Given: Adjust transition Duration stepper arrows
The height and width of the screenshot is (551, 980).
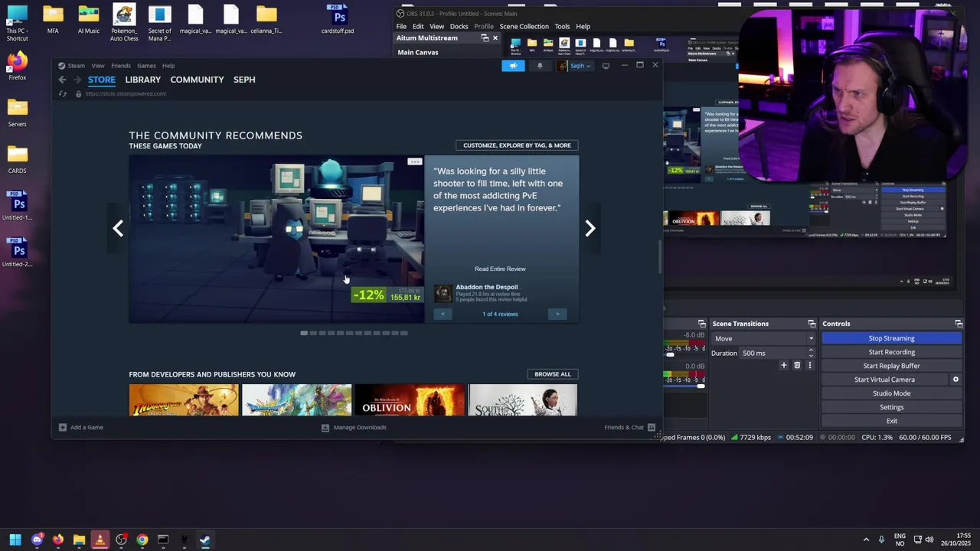Looking at the screenshot, I should [811, 353].
